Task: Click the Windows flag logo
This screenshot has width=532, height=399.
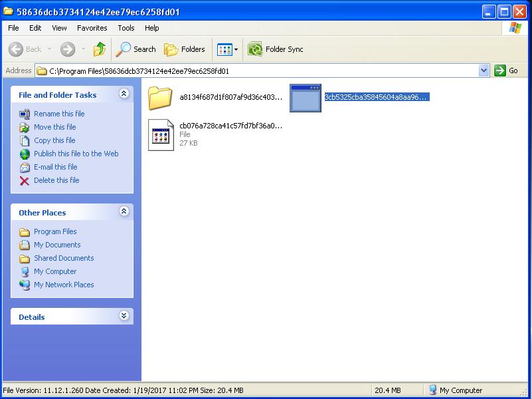Action: pyautogui.click(x=515, y=28)
